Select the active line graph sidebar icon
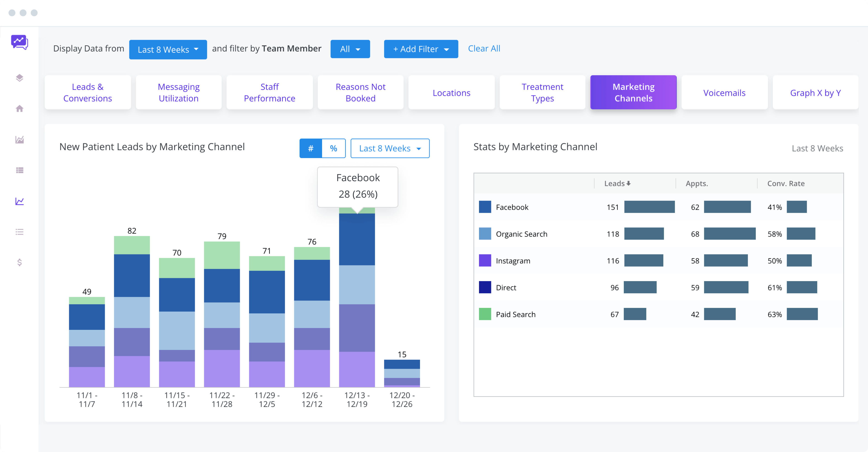 click(20, 201)
